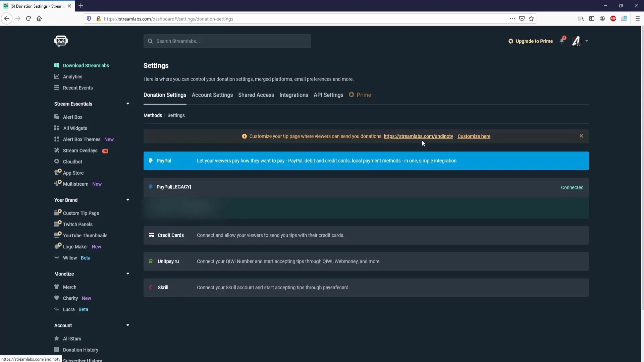Select the Settings sub-tab
This screenshot has height=362, width=644.
[x=176, y=115]
